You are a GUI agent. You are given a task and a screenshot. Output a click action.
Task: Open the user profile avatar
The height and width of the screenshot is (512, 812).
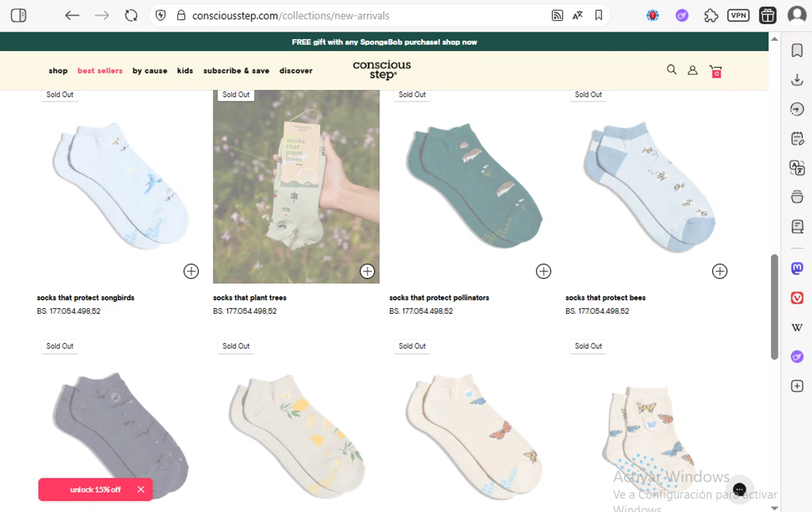[x=797, y=15]
